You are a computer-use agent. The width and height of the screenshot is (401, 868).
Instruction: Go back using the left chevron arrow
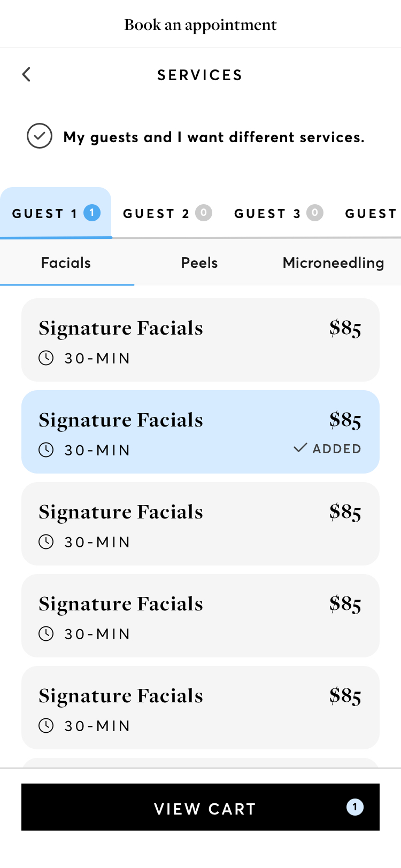tap(26, 74)
